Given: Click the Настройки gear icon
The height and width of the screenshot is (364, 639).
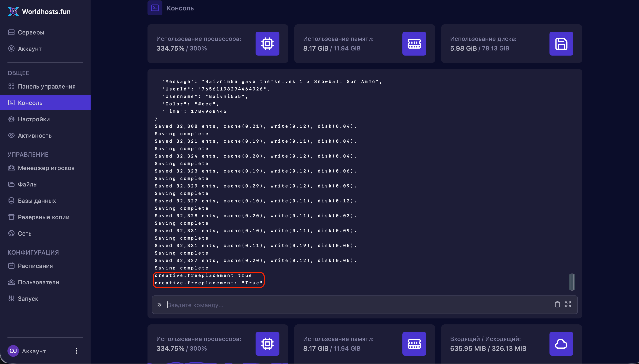Looking at the screenshot, I should coord(11,119).
